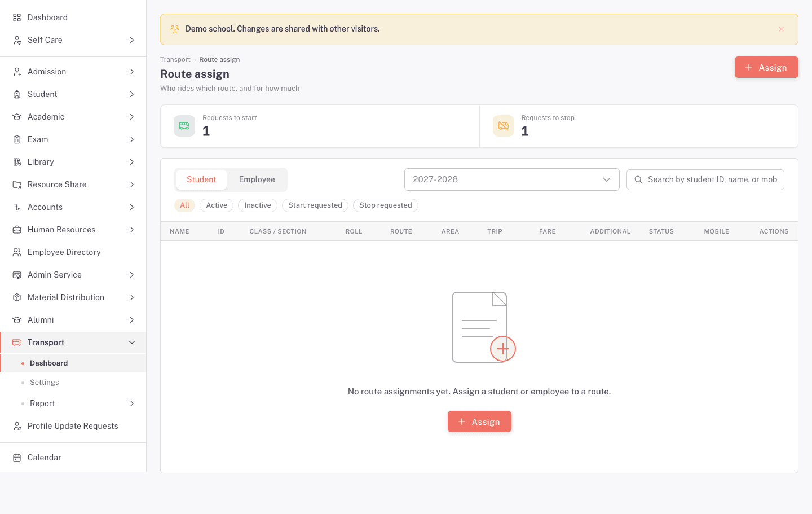Click the Requests to start card
Image resolution: width=812 pixels, height=514 pixels.
[320, 126]
